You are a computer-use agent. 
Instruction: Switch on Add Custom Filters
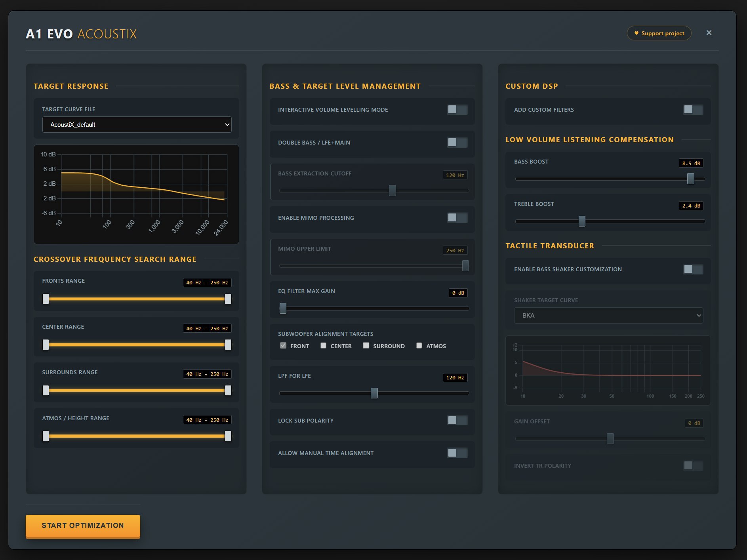click(x=693, y=110)
